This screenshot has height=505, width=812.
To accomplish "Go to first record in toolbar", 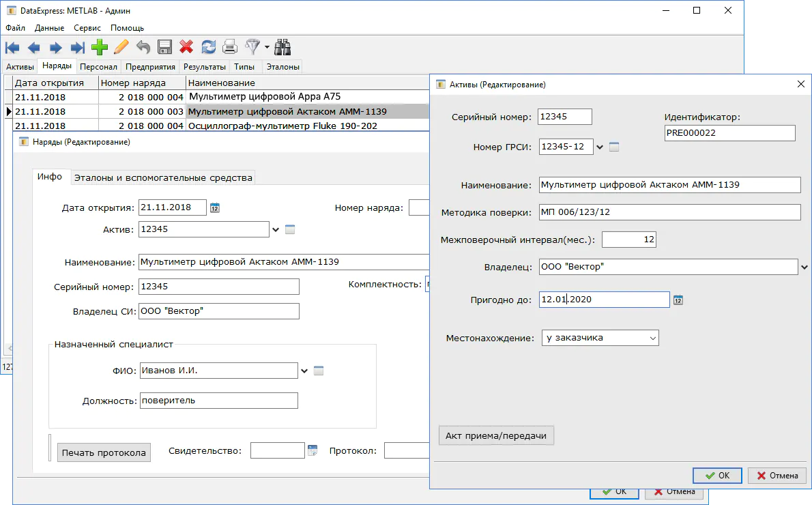I will pyautogui.click(x=12, y=48).
